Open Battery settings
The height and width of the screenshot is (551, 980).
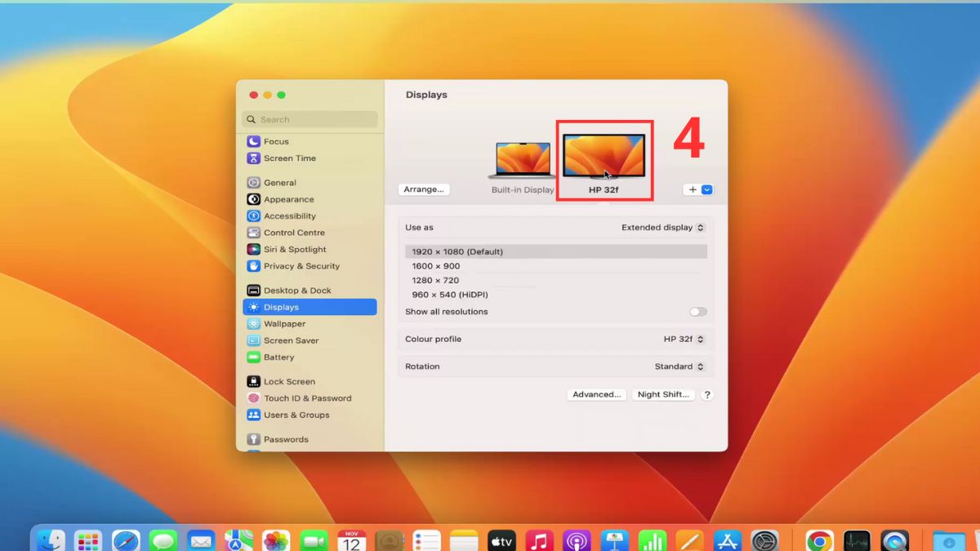coord(277,357)
